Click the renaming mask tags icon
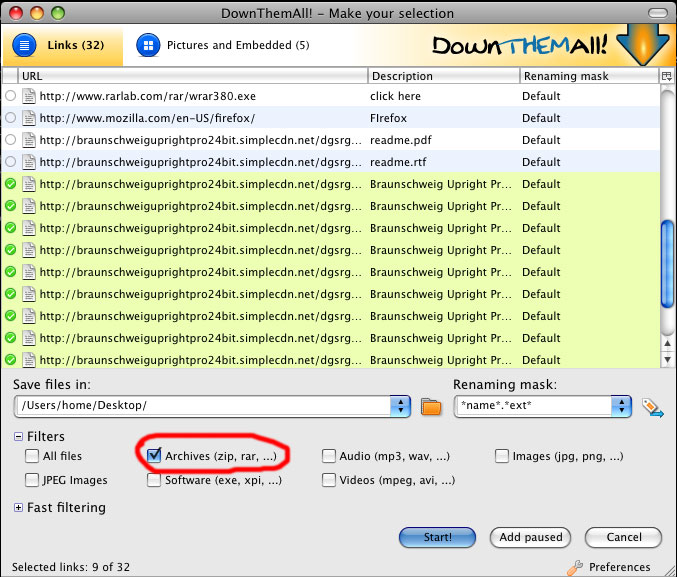The image size is (677, 577). click(x=652, y=408)
